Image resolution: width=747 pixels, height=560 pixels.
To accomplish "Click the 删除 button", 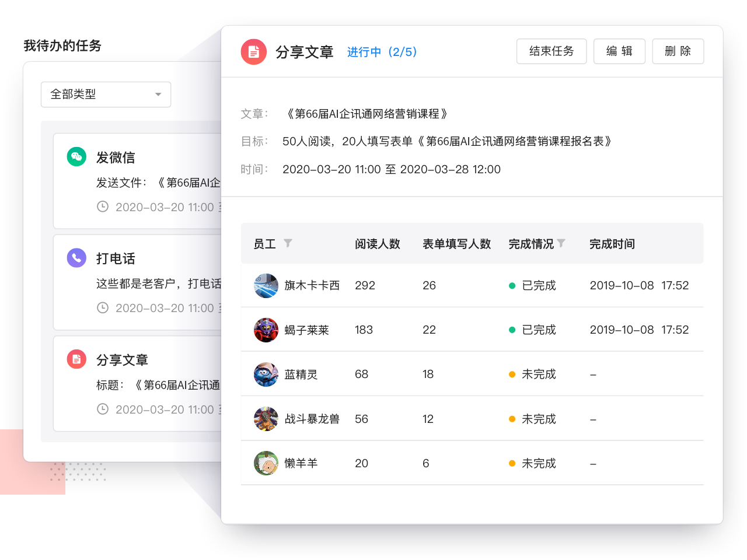I will click(678, 51).
